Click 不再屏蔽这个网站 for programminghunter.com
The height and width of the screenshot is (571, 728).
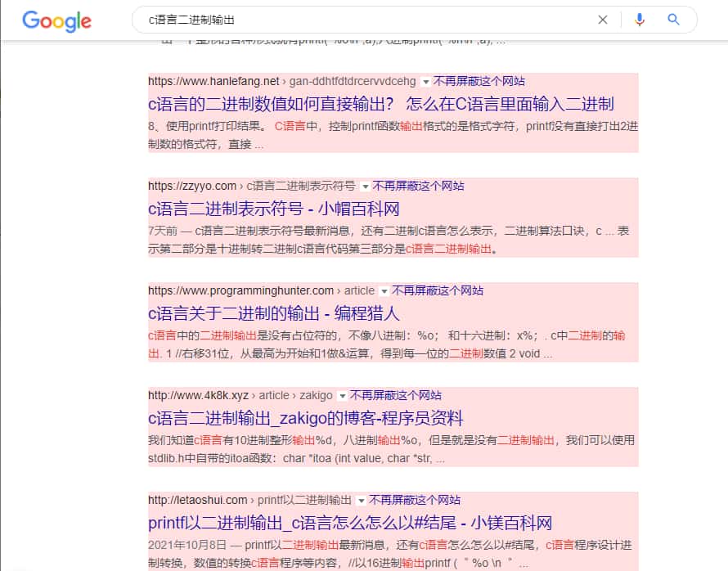coord(438,290)
